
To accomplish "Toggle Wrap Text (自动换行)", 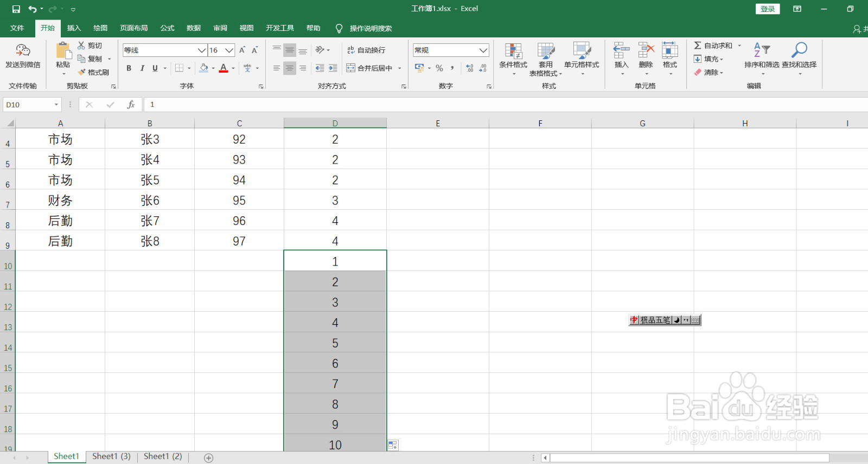I will 366,50.
